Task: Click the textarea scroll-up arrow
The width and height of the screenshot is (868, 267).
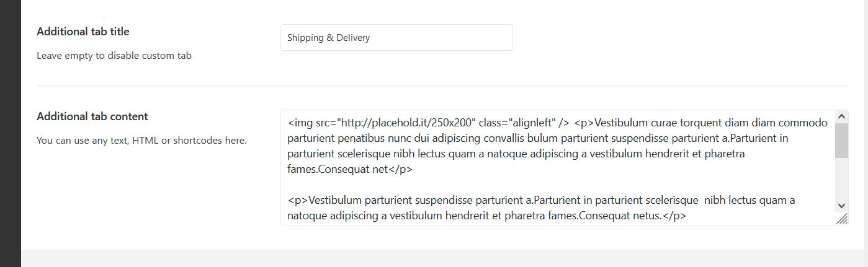Action: point(841,116)
